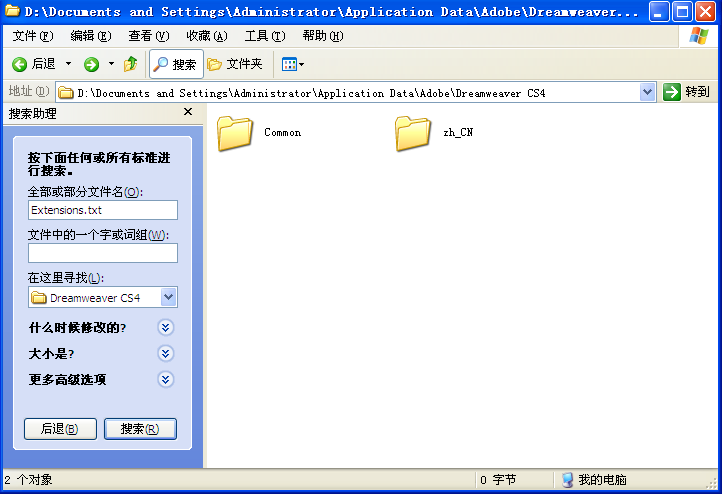The width and height of the screenshot is (722, 494).
Task: Open the 在这里寻找 location dropdown
Action: [168, 297]
